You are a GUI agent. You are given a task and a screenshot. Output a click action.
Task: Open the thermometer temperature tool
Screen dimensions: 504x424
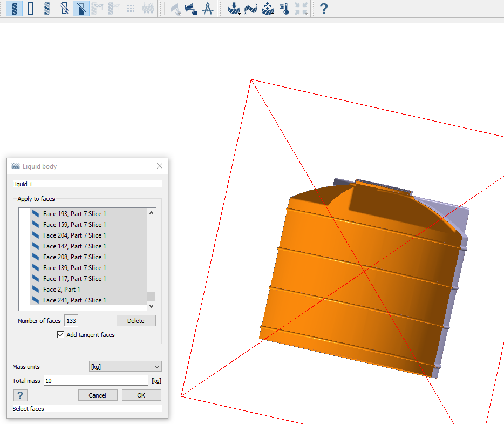pos(284,9)
